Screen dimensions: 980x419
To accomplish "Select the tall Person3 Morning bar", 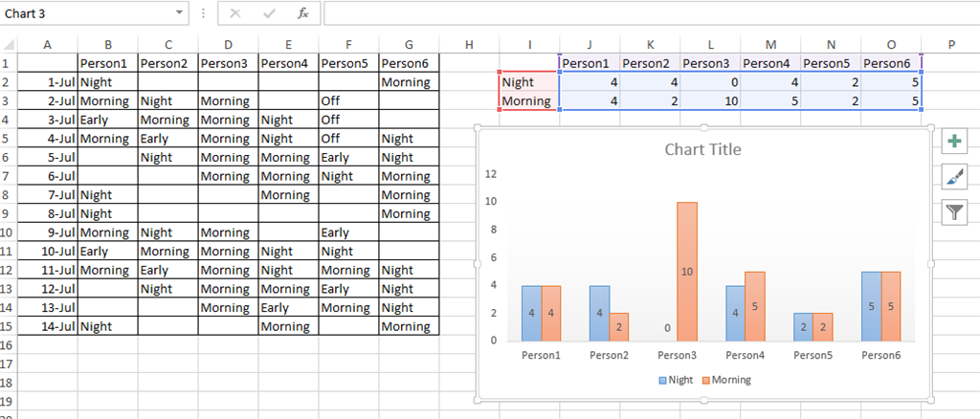I will click(x=687, y=271).
